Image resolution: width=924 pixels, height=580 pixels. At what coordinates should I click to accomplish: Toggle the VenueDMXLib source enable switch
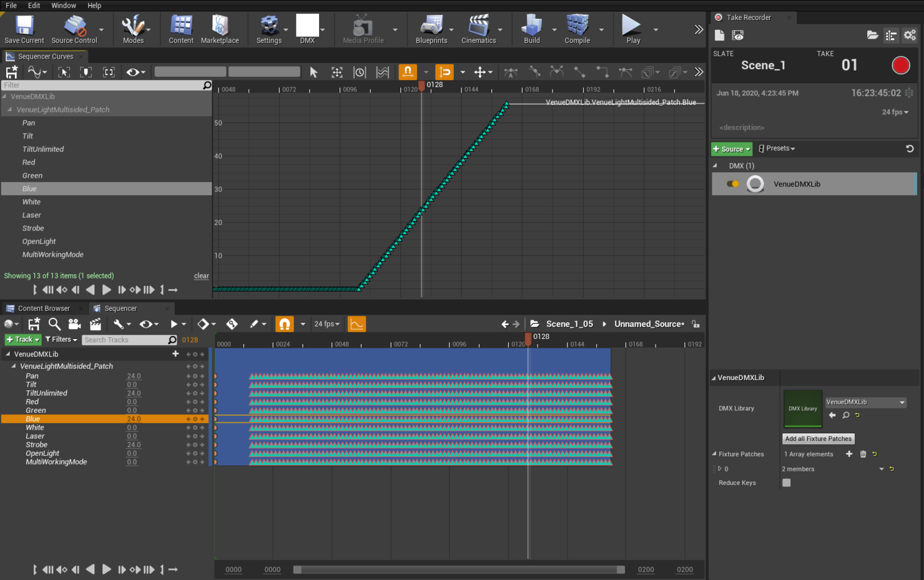(732, 184)
